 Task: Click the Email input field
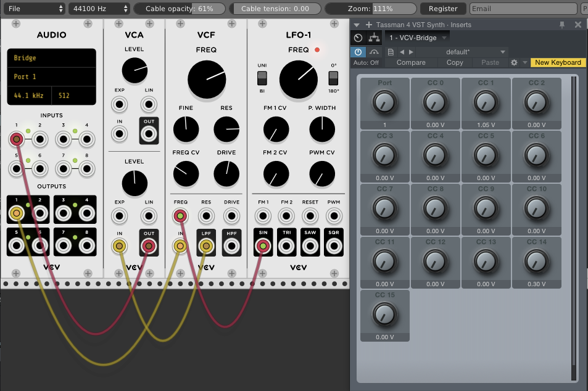523,9
